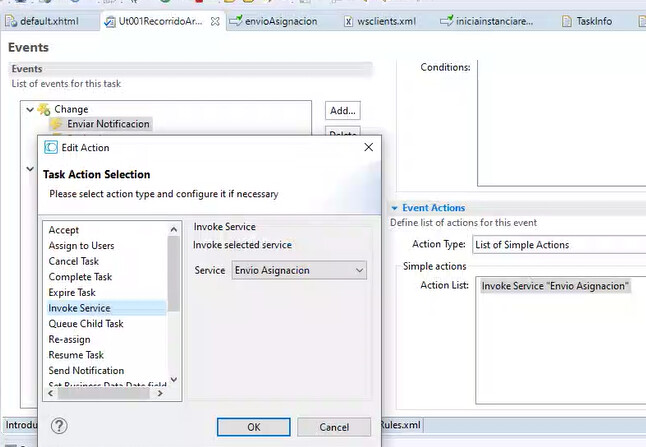Close the Edit Action dialog
The width and height of the screenshot is (646, 447).
point(369,147)
